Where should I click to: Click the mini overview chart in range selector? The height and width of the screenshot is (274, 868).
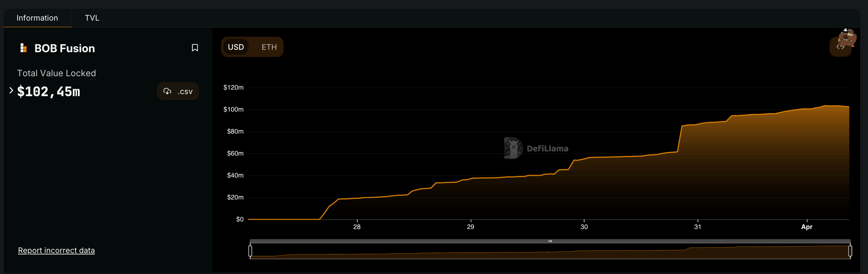click(x=550, y=251)
